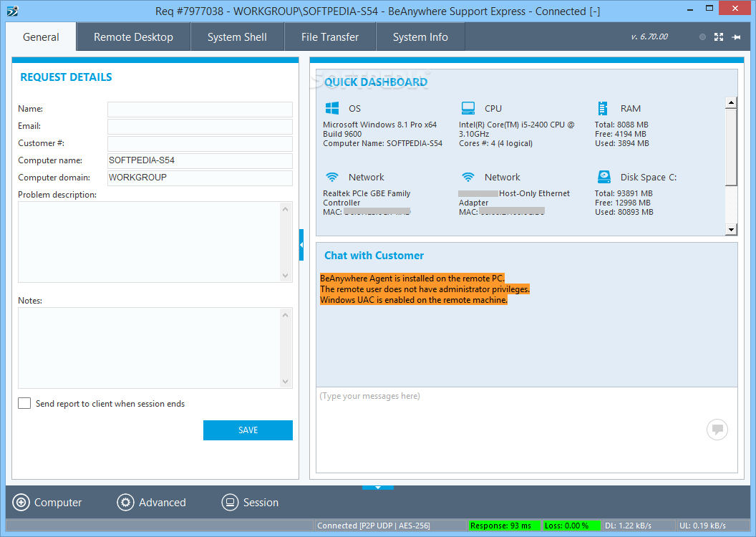The image size is (756, 537).
Task: Click the Quick Dashboard scrollbar thumb
Action: (731, 147)
